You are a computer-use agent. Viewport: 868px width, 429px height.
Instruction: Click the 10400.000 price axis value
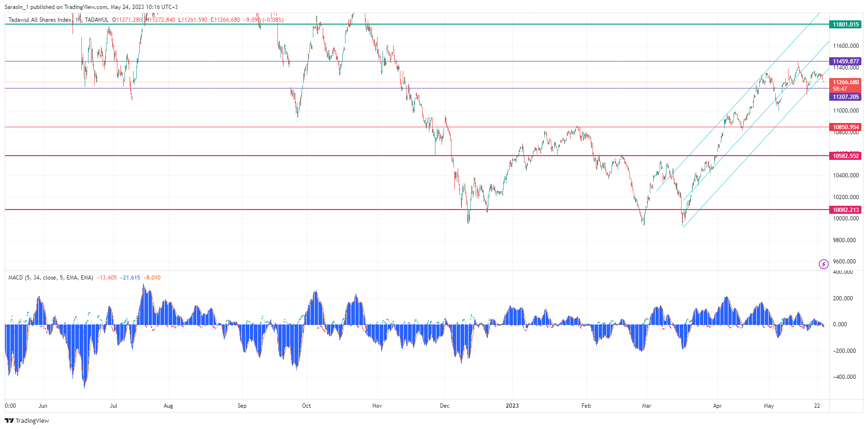846,175
